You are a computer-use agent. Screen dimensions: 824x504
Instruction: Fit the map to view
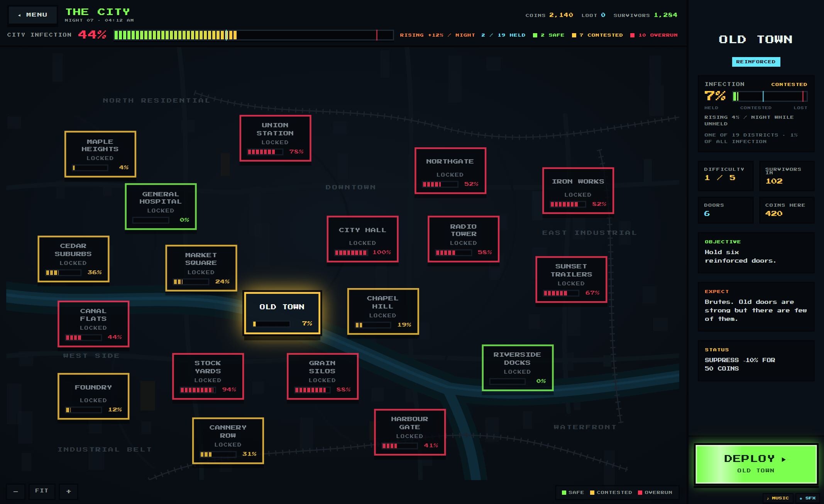[x=42, y=491]
